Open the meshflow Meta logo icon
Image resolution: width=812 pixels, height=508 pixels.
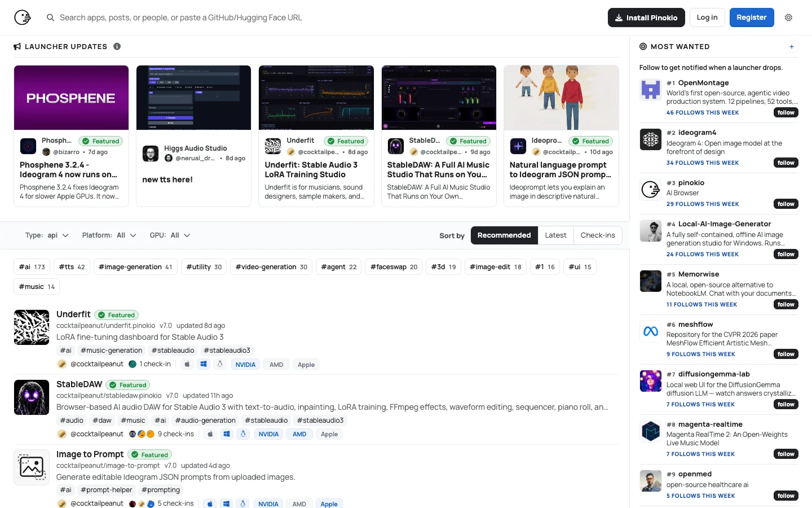[x=651, y=331]
